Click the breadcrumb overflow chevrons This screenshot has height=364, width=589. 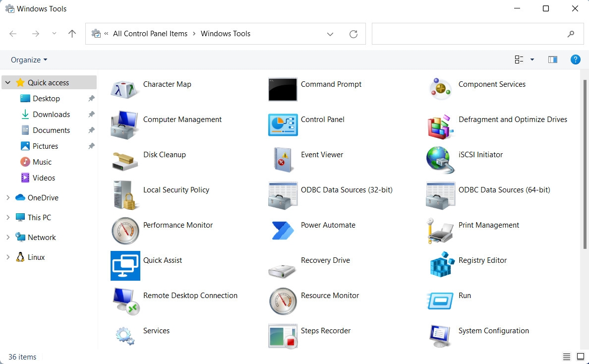[x=106, y=33]
